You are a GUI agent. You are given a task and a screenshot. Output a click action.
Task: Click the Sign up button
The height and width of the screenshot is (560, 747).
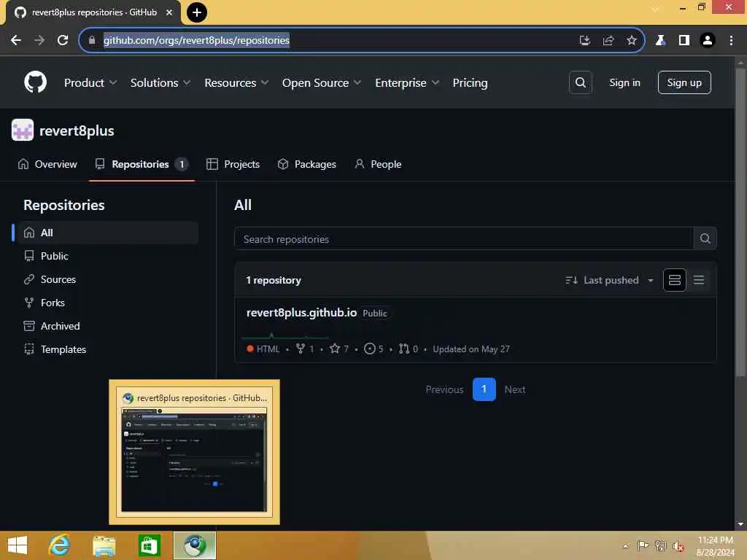(x=684, y=82)
